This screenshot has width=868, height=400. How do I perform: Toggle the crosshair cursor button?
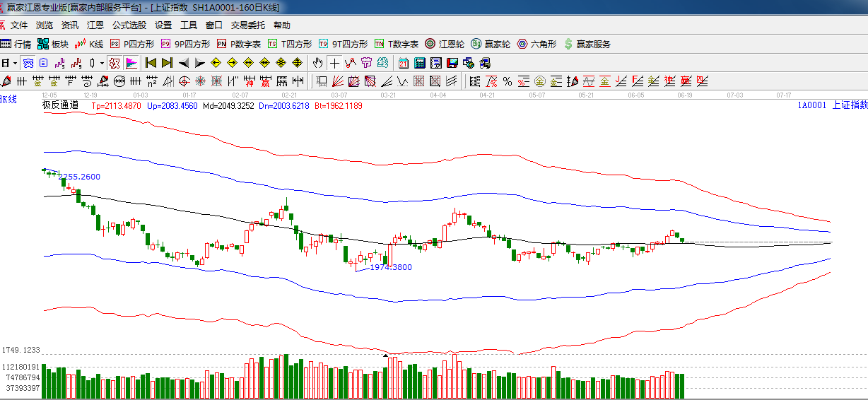click(334, 63)
